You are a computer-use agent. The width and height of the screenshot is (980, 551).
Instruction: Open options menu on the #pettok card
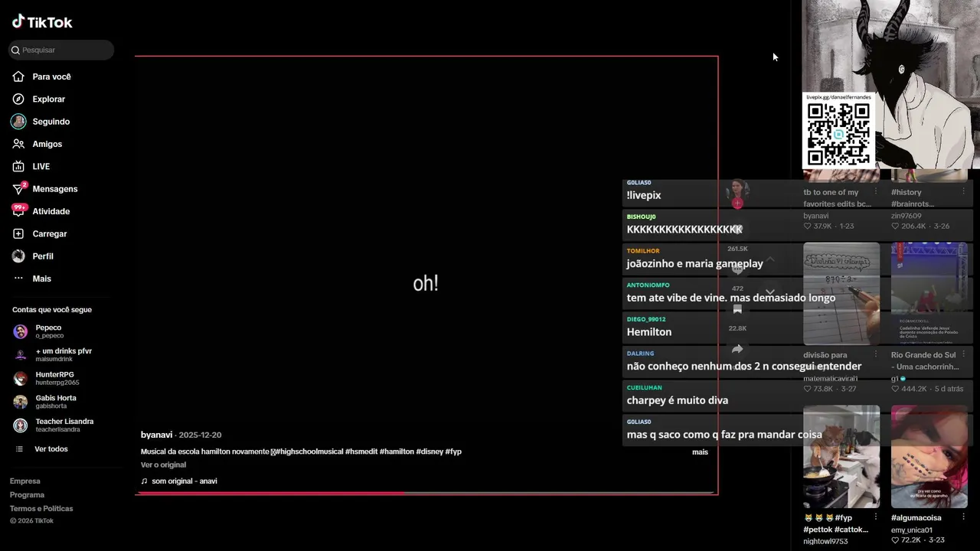point(876,518)
